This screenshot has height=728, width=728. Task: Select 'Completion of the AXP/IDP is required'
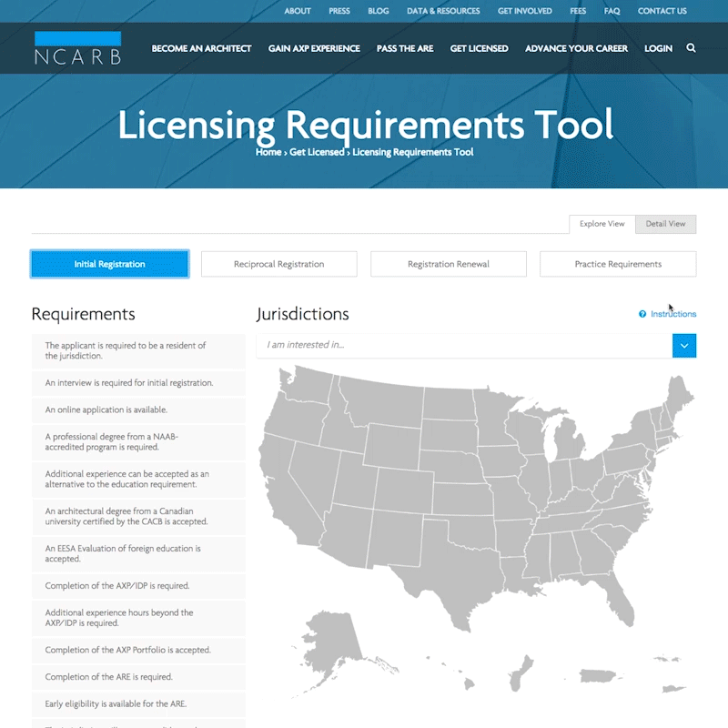138,586
